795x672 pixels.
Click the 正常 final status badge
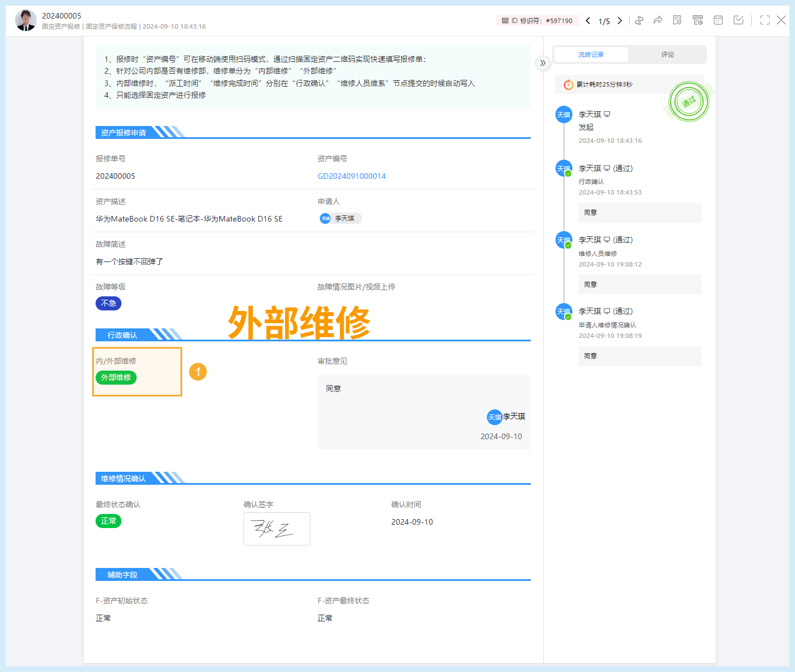109,521
